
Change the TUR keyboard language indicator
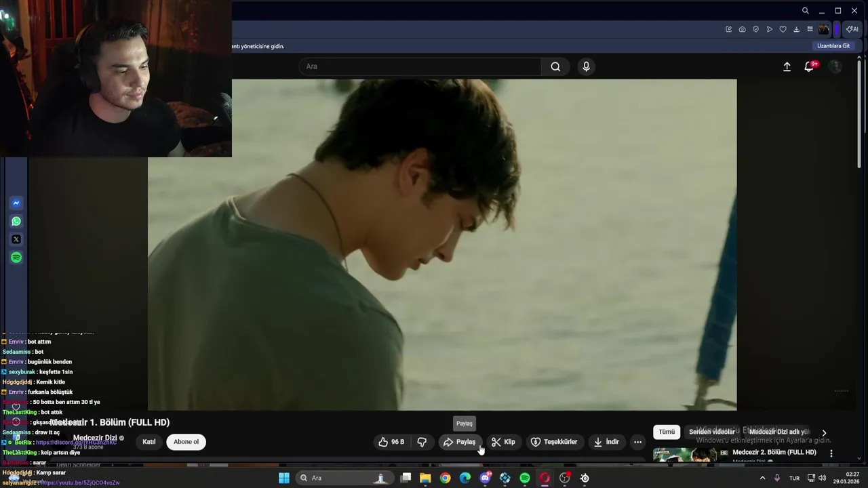click(x=794, y=478)
